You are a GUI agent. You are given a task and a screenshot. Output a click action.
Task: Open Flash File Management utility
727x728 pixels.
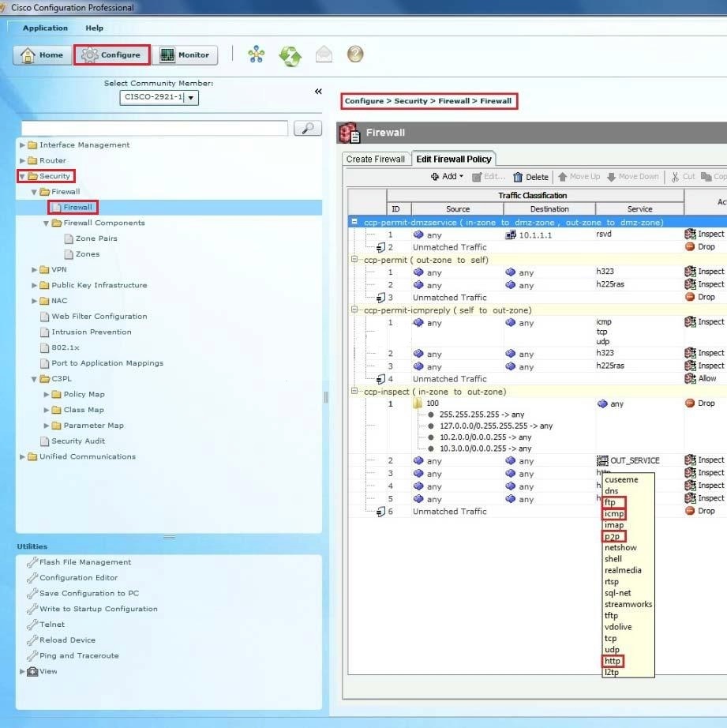(85, 561)
